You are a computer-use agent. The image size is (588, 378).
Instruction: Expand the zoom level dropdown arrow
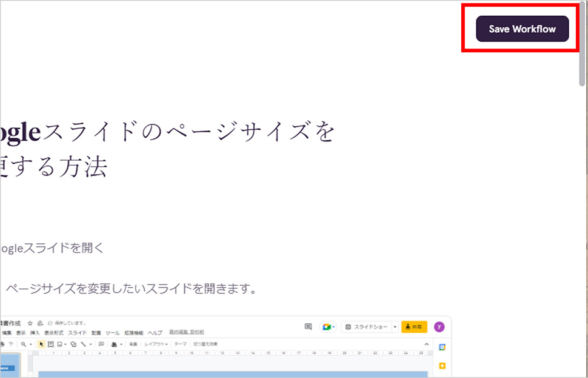[x=30, y=345]
